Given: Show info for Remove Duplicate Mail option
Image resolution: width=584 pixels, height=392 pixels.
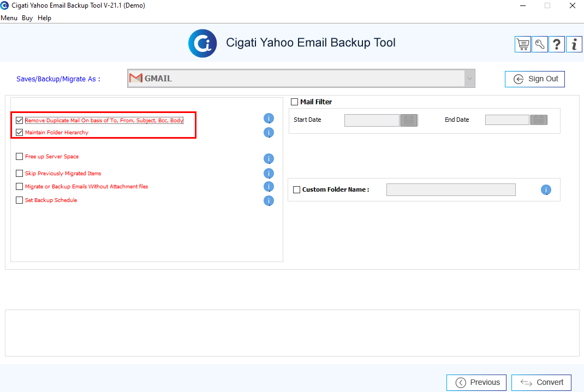Looking at the screenshot, I should (269, 118).
